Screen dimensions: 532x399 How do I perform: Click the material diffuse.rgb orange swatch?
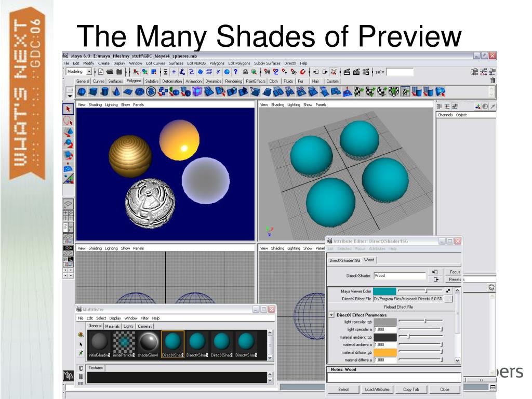pyautogui.click(x=385, y=353)
